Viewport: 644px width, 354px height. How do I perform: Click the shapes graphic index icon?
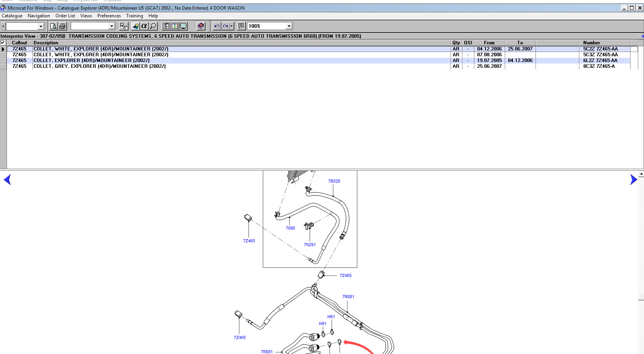(135, 26)
